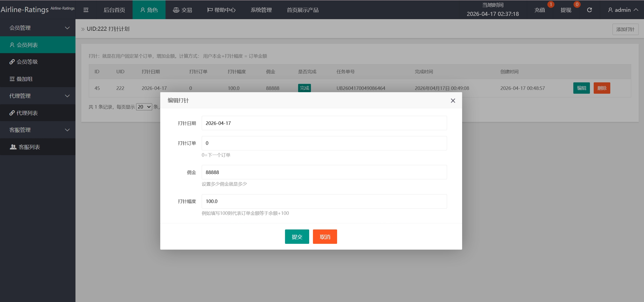Open the 提现 notification item
Viewport: 644px width, 302px height.
tap(566, 10)
